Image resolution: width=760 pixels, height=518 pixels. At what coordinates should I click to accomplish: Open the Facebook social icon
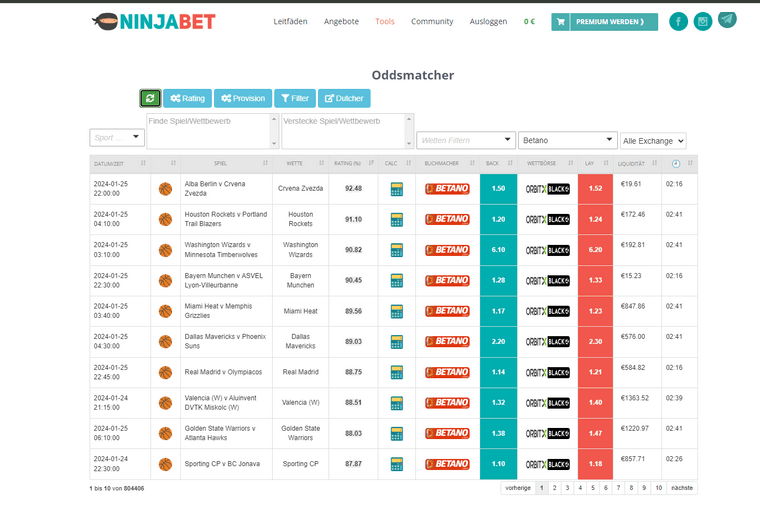[679, 21]
